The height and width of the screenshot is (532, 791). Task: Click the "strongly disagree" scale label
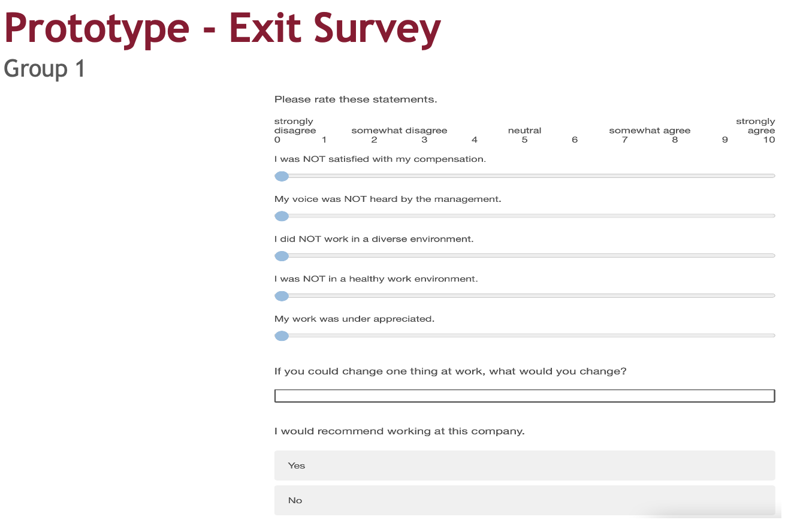click(x=294, y=126)
